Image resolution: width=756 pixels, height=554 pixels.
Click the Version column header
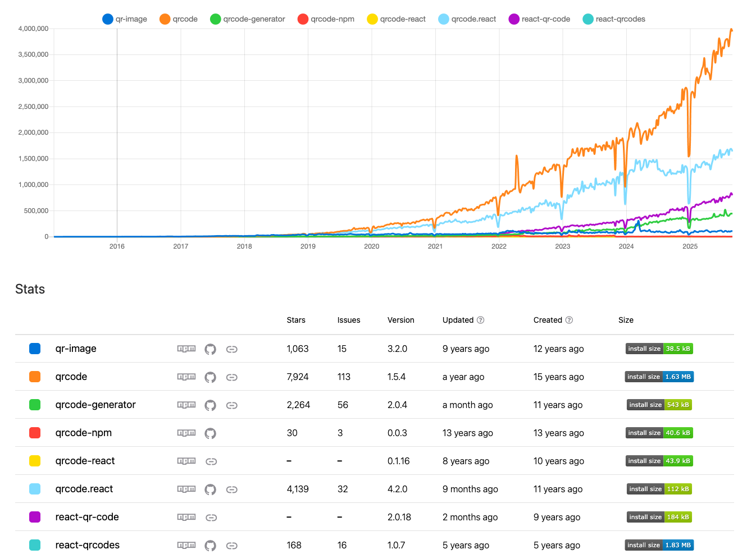401,320
